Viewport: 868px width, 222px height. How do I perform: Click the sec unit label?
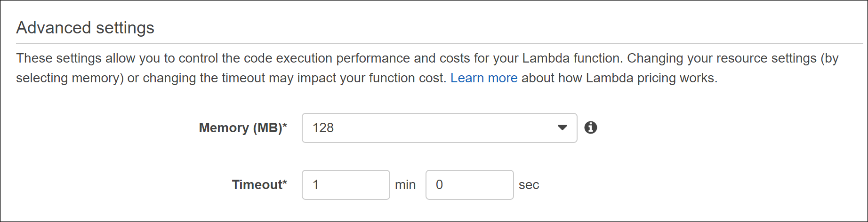click(529, 185)
